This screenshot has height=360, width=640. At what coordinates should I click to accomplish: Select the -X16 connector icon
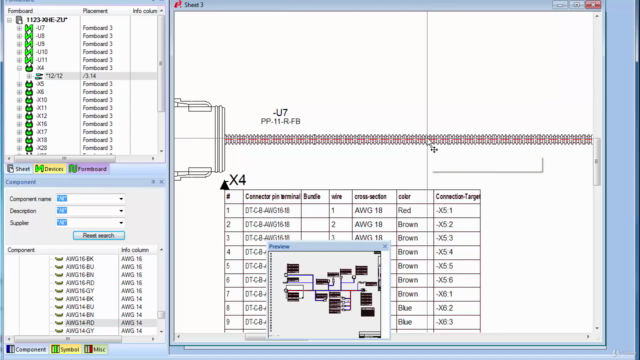(x=29, y=124)
